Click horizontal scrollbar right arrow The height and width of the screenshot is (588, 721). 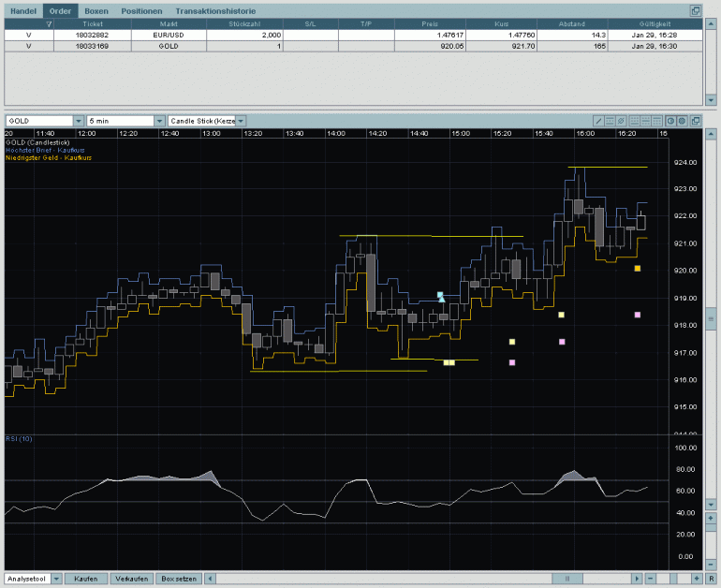637,579
